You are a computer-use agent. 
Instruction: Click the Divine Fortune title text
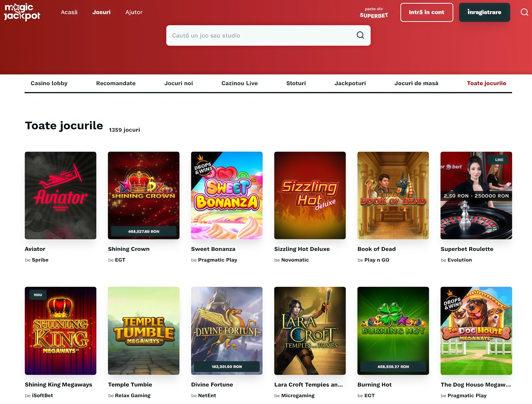[212, 384]
